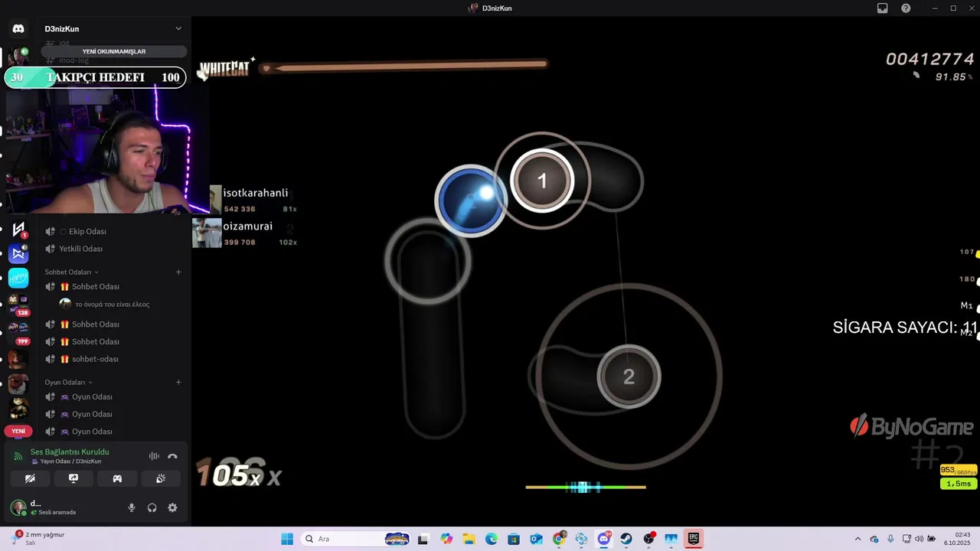Click the Windows Start button
This screenshot has width=980, height=551.
click(x=287, y=539)
